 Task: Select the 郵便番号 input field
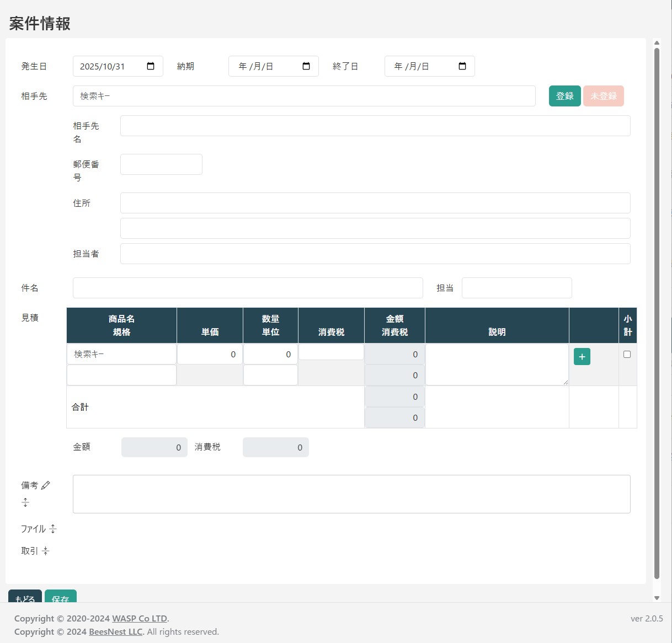tap(161, 164)
